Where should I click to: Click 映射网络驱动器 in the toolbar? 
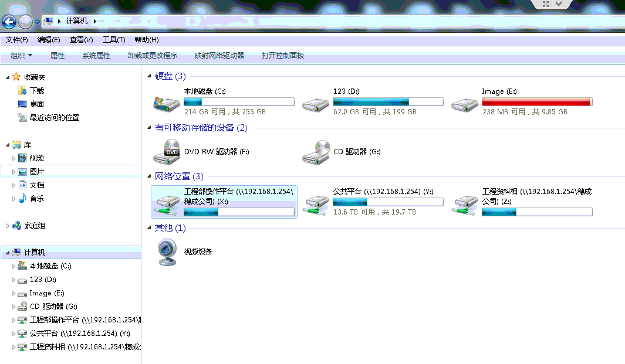click(x=219, y=56)
